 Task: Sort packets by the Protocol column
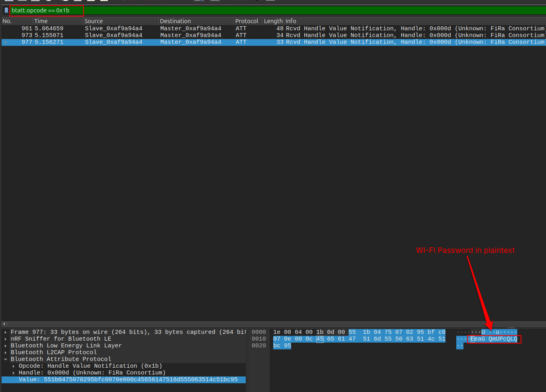pyautogui.click(x=248, y=21)
